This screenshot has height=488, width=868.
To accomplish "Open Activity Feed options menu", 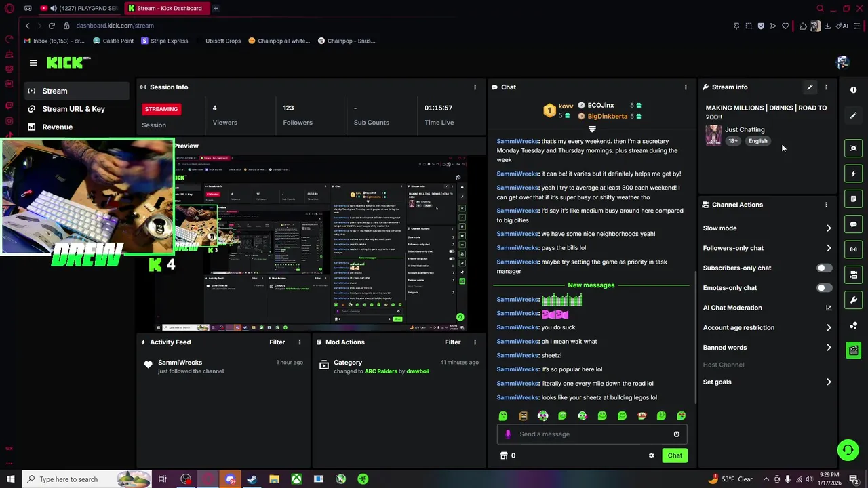I will pyautogui.click(x=299, y=342).
